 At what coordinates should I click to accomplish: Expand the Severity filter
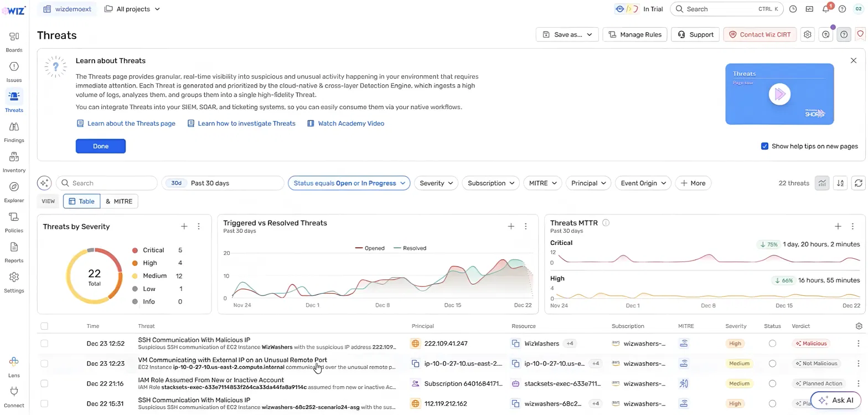pyautogui.click(x=436, y=183)
